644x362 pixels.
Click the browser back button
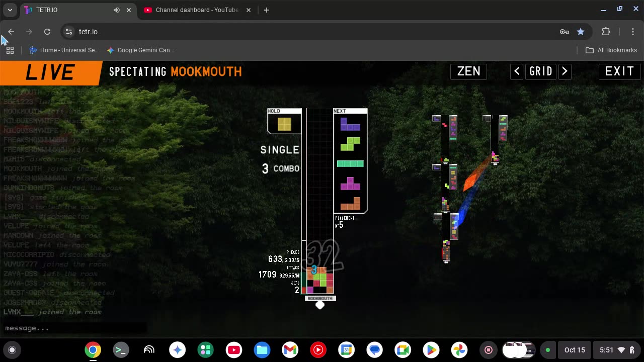point(11,32)
